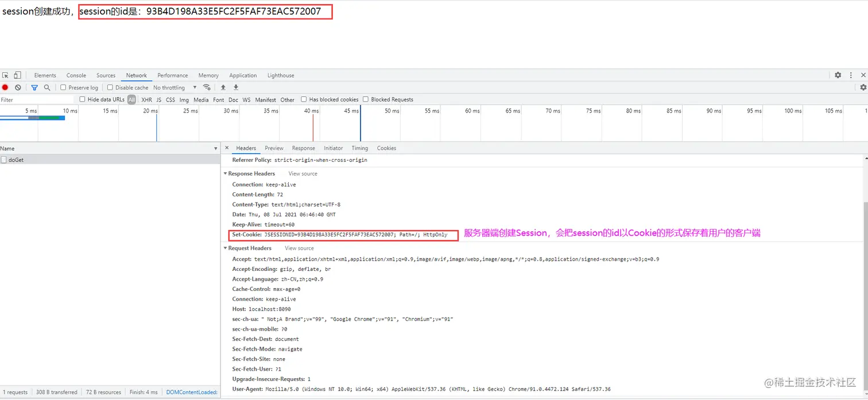The image size is (868, 400).
Task: Stop recording network log with red button
Action: [5, 87]
